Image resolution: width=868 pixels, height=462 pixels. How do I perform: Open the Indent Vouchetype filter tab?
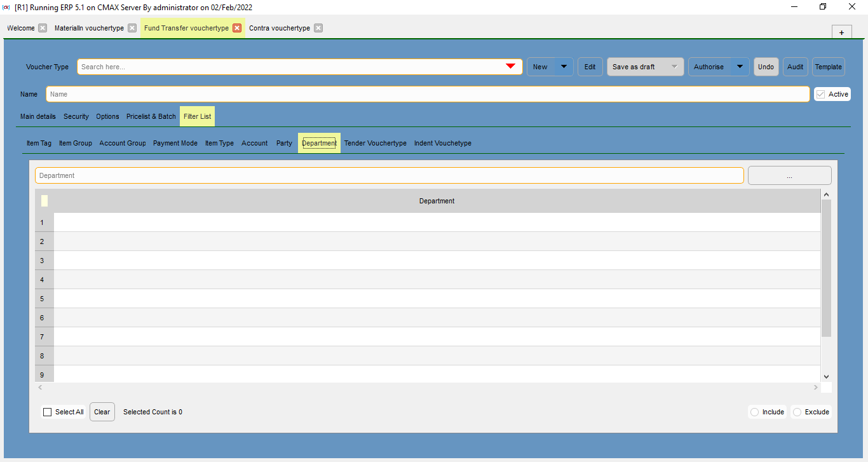click(443, 143)
